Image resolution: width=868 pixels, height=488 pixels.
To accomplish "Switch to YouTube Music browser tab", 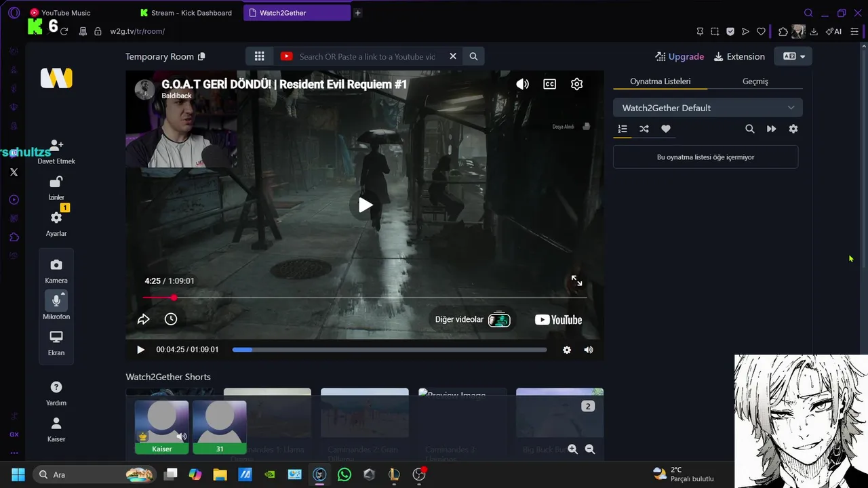I will point(66,13).
